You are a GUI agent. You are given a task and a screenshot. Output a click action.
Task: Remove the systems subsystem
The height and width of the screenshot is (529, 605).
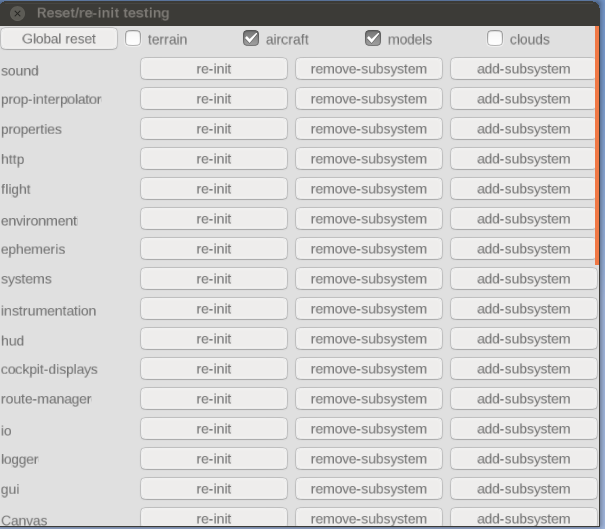coord(369,279)
